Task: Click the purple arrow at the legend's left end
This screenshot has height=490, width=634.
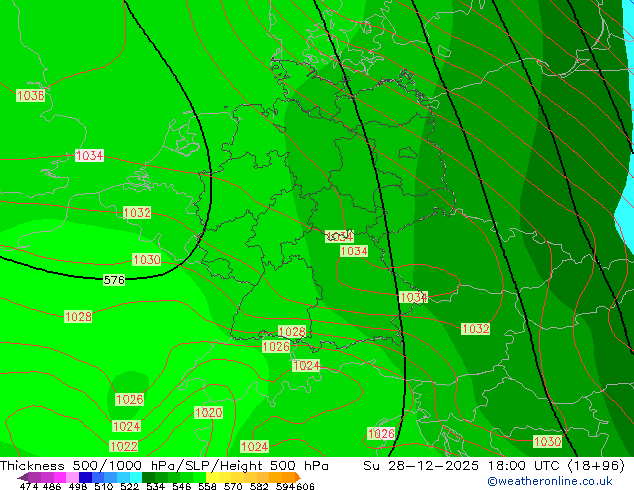Action: (23, 477)
